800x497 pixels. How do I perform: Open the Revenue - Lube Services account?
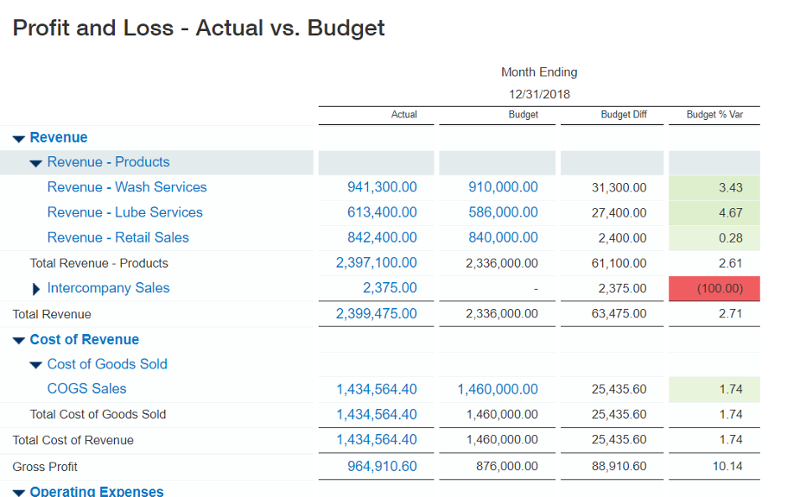tap(125, 212)
